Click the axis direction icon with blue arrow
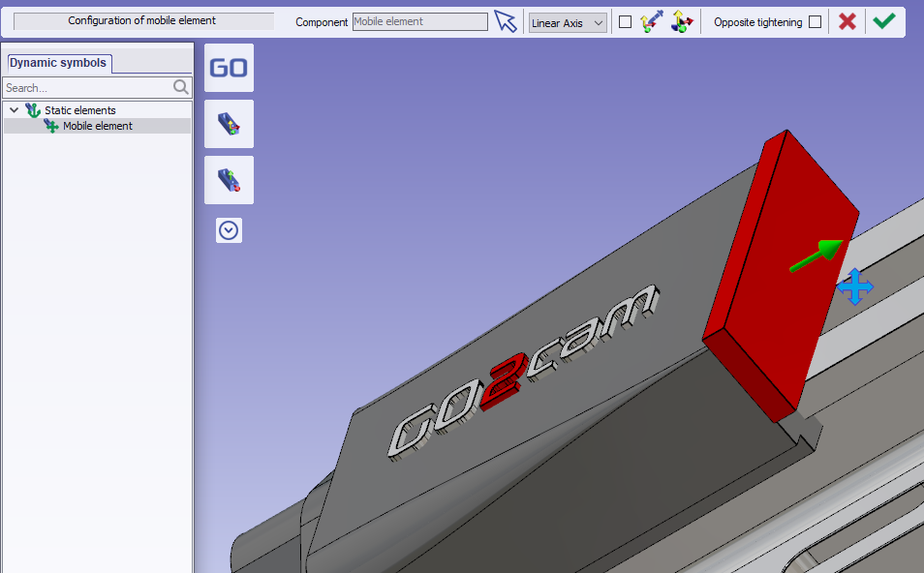This screenshot has height=573, width=924. click(x=651, y=21)
